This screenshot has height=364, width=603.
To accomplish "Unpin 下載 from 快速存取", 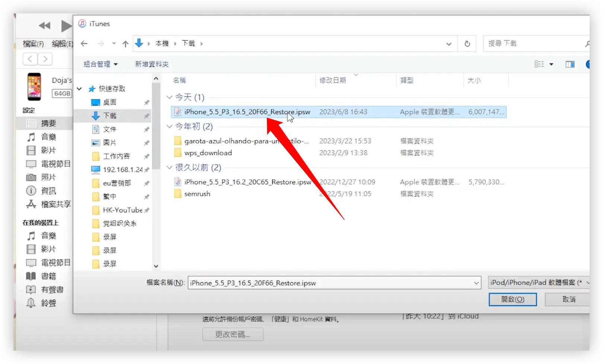I will click(x=146, y=116).
